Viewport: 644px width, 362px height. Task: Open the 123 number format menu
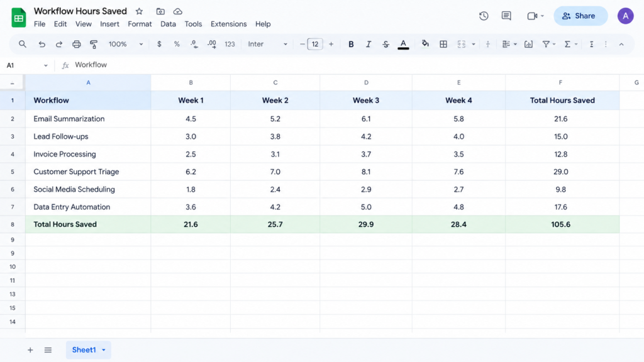click(x=230, y=44)
